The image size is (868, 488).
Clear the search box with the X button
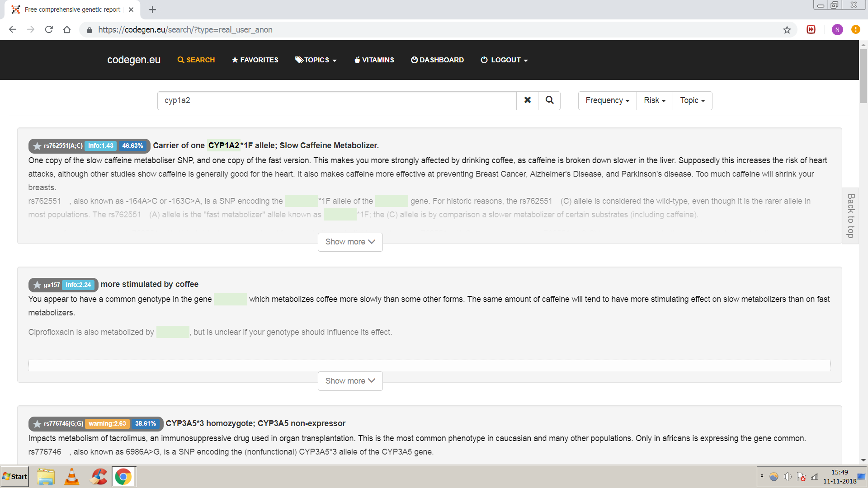pyautogui.click(x=527, y=100)
